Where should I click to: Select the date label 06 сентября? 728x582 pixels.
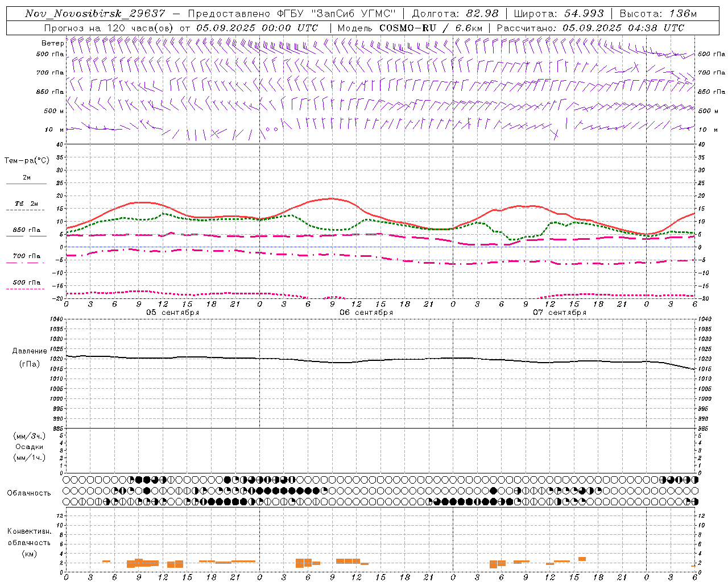click(366, 313)
